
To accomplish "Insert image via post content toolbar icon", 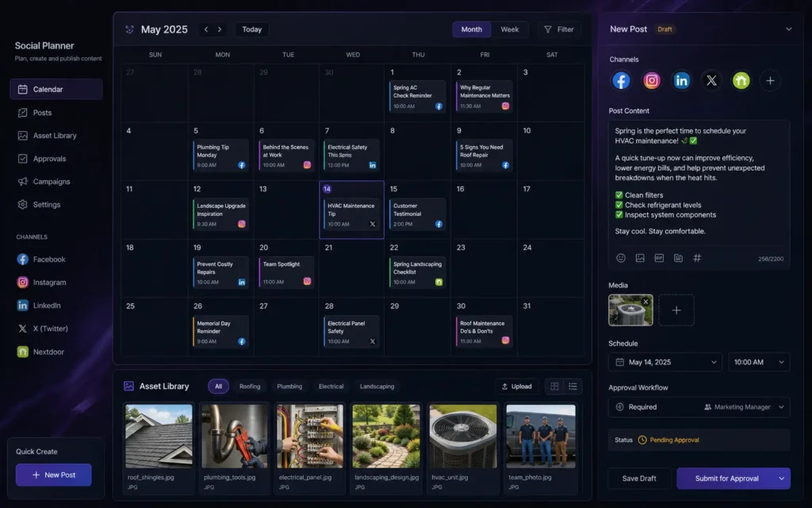I will 640,258.
